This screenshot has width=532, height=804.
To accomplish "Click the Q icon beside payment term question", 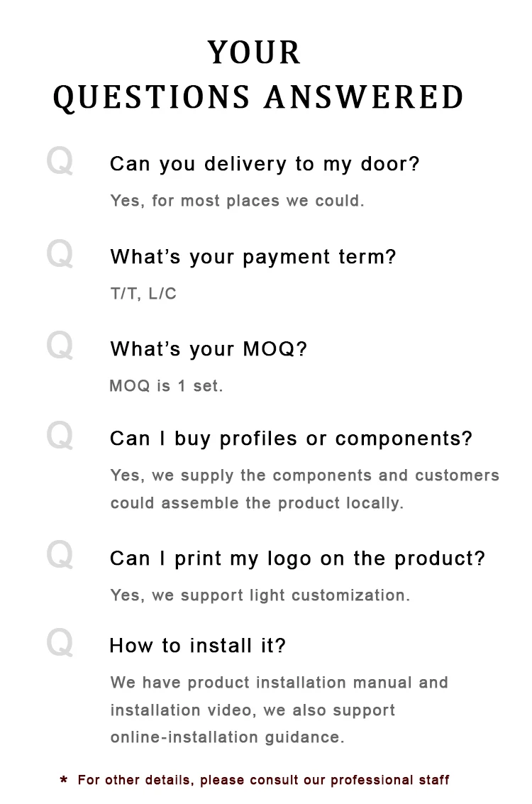I will point(60,255).
